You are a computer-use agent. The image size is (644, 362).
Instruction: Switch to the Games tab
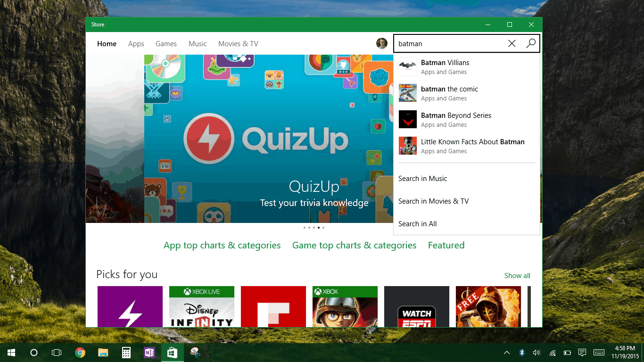[166, 44]
